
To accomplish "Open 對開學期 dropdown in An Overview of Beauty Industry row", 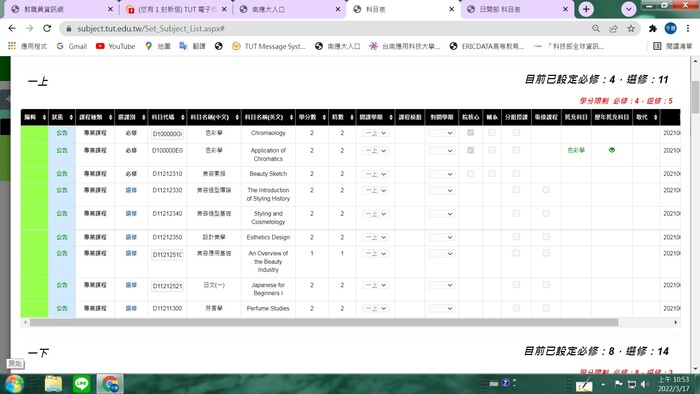I will pyautogui.click(x=442, y=253).
